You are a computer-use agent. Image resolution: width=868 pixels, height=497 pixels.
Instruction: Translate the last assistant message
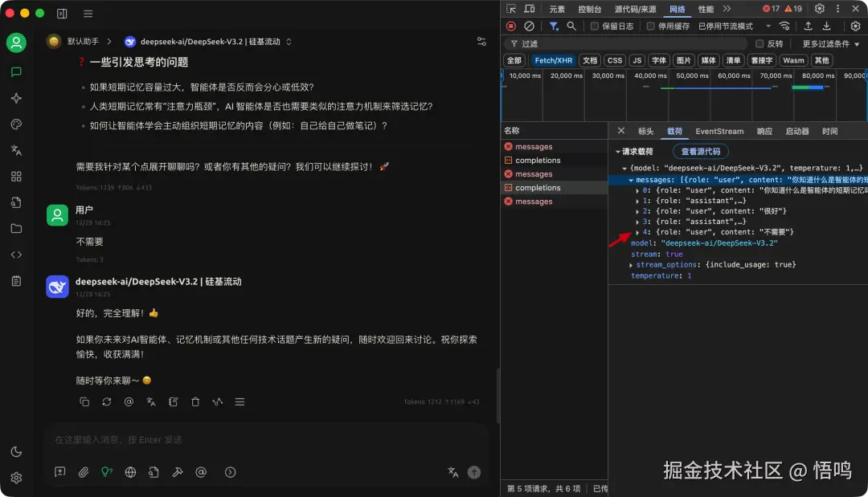tap(151, 402)
